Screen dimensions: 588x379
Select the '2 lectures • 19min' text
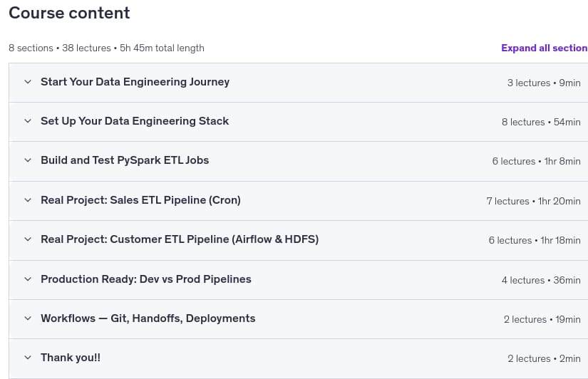[542, 320]
